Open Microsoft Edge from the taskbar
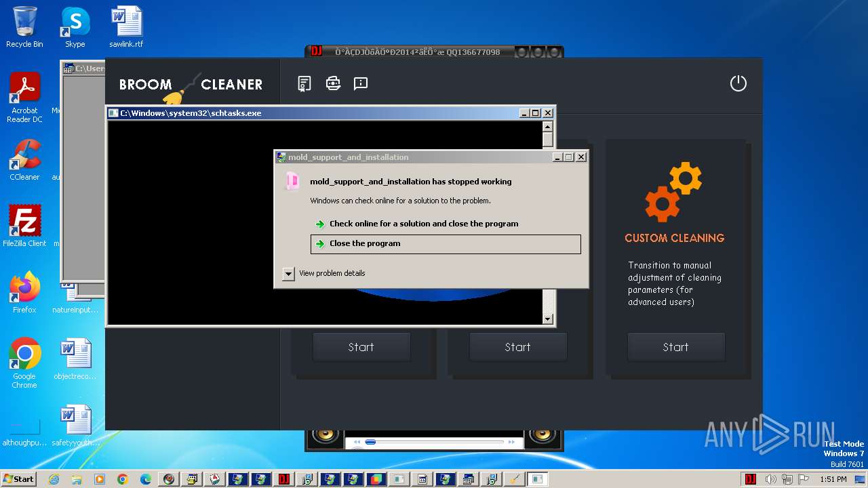The width and height of the screenshot is (868, 488). 146,479
